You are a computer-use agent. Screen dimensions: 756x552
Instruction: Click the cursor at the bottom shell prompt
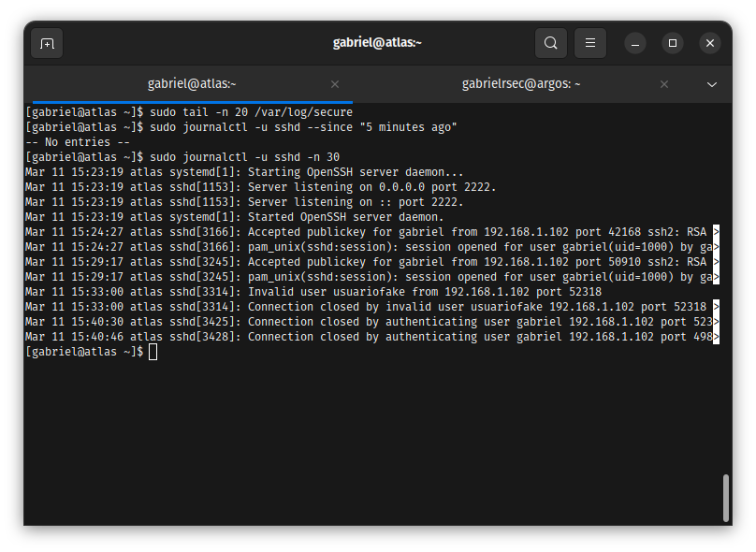153,352
